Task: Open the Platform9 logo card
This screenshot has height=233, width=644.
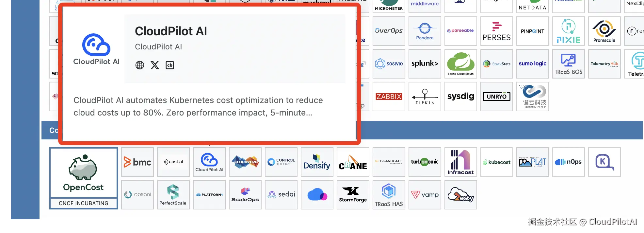Action: click(x=209, y=195)
